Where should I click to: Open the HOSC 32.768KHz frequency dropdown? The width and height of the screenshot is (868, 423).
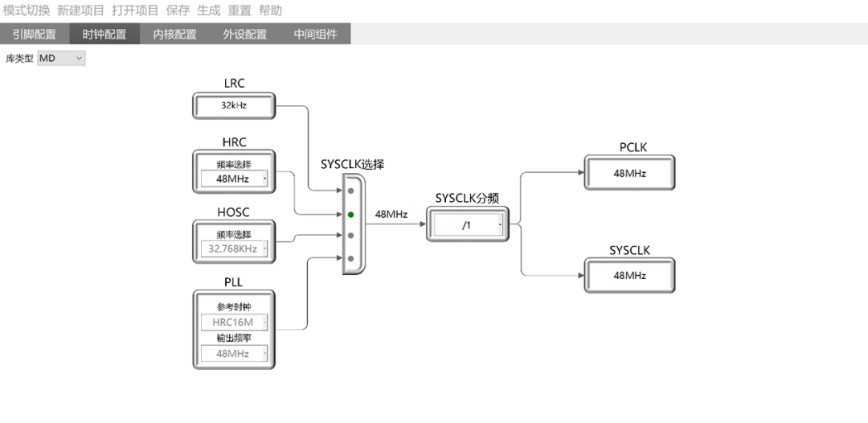tap(234, 249)
